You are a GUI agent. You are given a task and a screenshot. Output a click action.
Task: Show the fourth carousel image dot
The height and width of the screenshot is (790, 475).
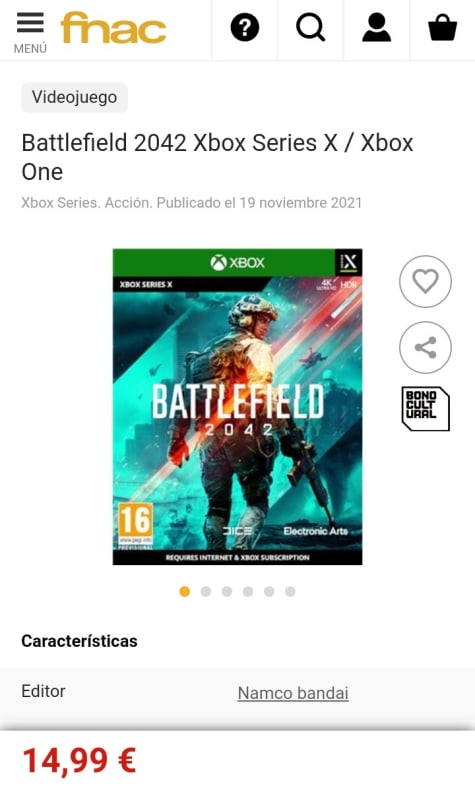point(248,591)
